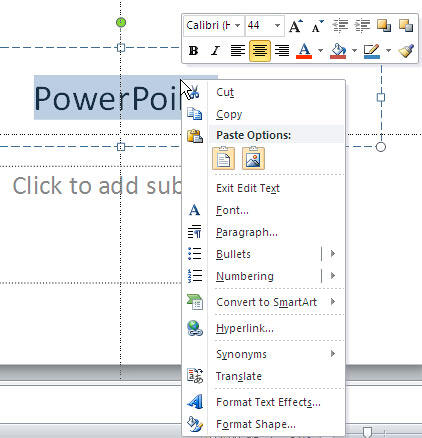Decrease list indent level in mini toolbar

coord(340,26)
